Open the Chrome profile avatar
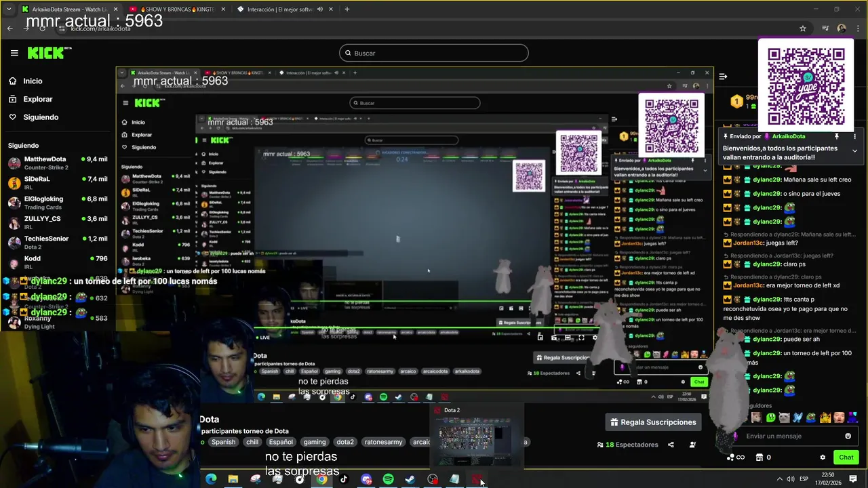The width and height of the screenshot is (868, 488). coord(842,28)
